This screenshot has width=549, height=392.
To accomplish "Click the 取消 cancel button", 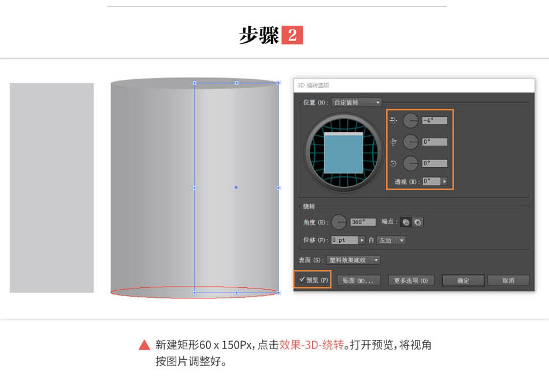I will [x=508, y=280].
